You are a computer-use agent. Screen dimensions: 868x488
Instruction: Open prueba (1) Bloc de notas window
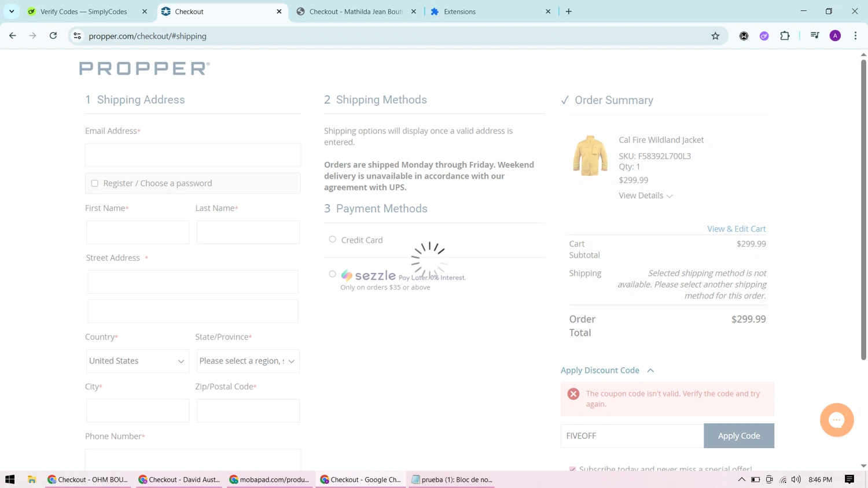coord(452,479)
